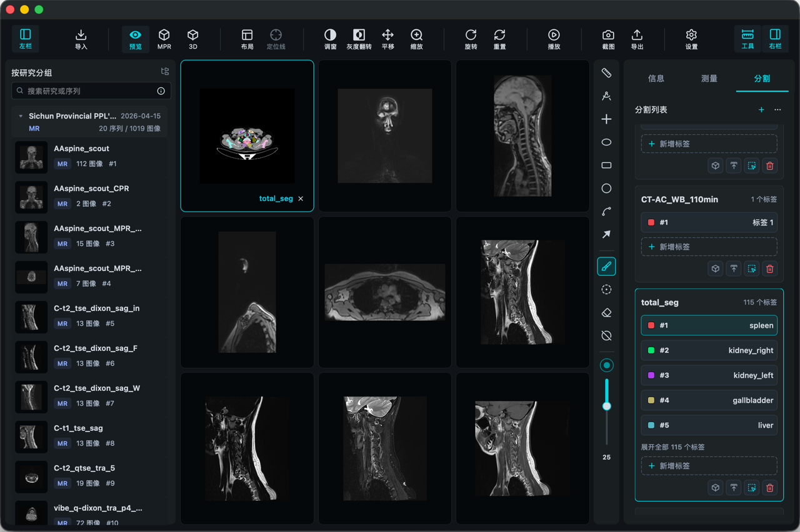Remove the total_seg overlay using its X

pyautogui.click(x=301, y=199)
